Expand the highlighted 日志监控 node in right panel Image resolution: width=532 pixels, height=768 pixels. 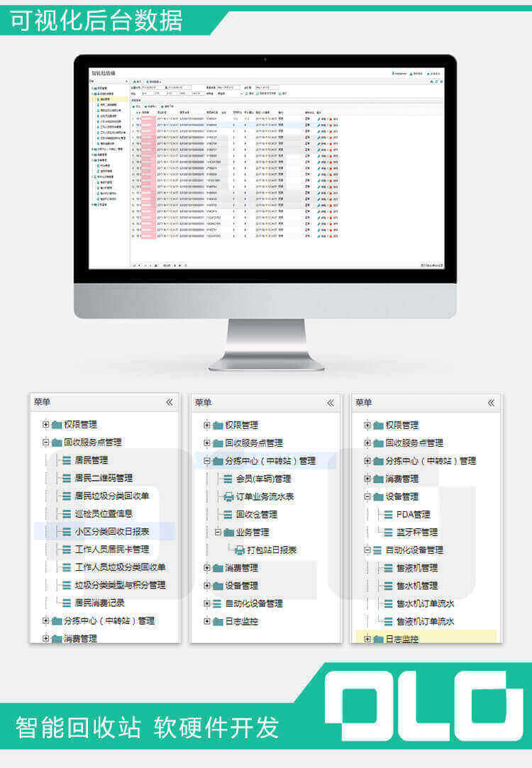point(367,639)
